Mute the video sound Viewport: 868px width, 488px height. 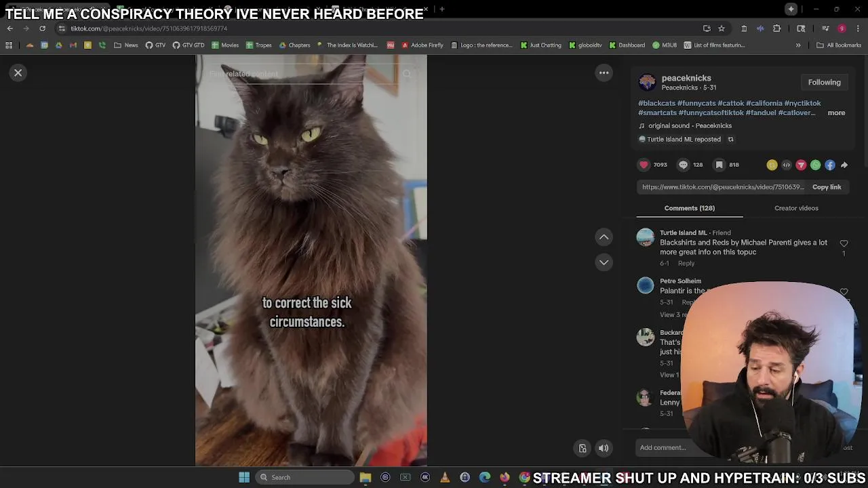click(x=604, y=448)
